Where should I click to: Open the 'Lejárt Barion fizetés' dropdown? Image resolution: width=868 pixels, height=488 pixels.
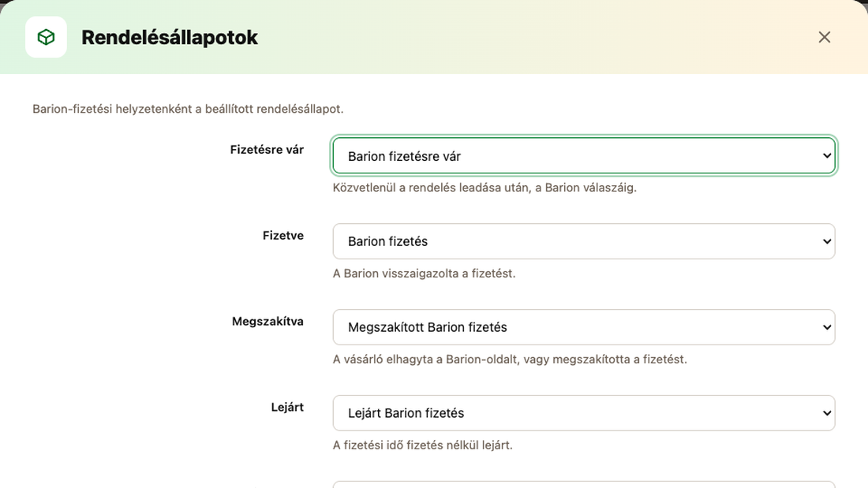(x=583, y=413)
